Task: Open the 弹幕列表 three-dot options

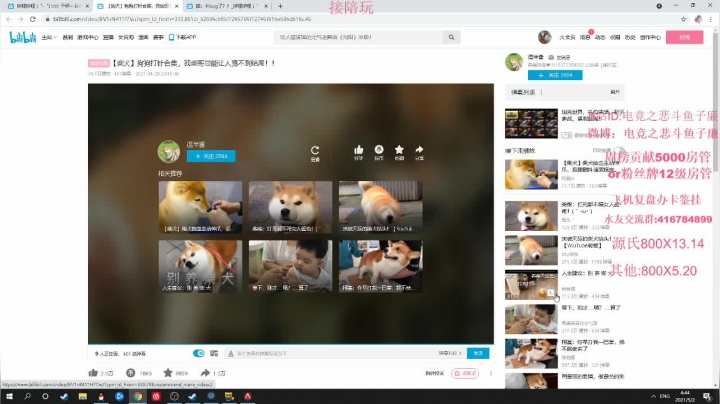Action: (542, 92)
